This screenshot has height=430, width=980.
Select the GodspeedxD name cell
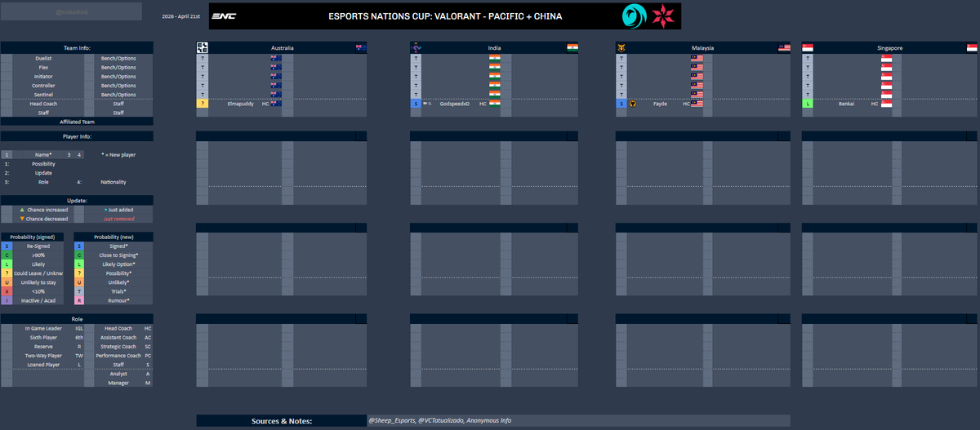[455, 104]
